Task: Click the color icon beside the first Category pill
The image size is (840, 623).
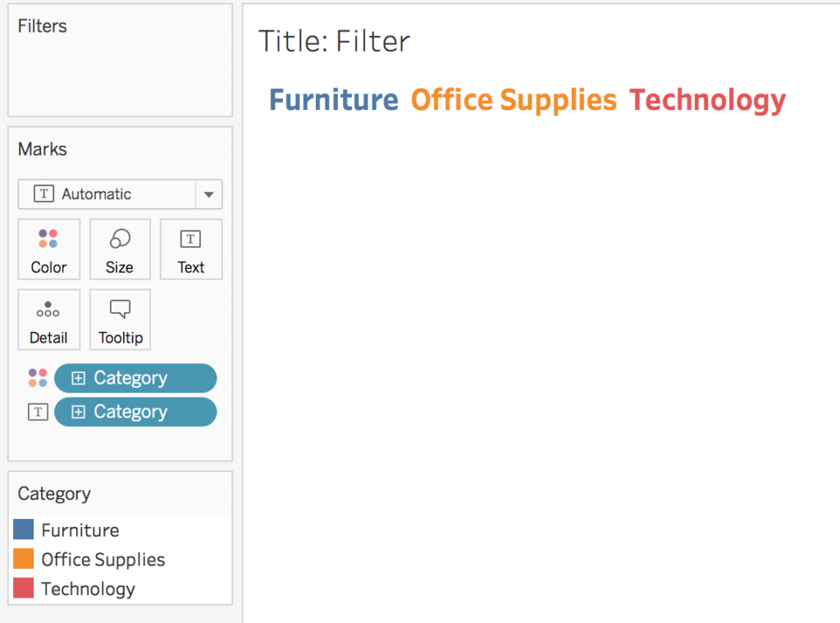Action: point(37,377)
